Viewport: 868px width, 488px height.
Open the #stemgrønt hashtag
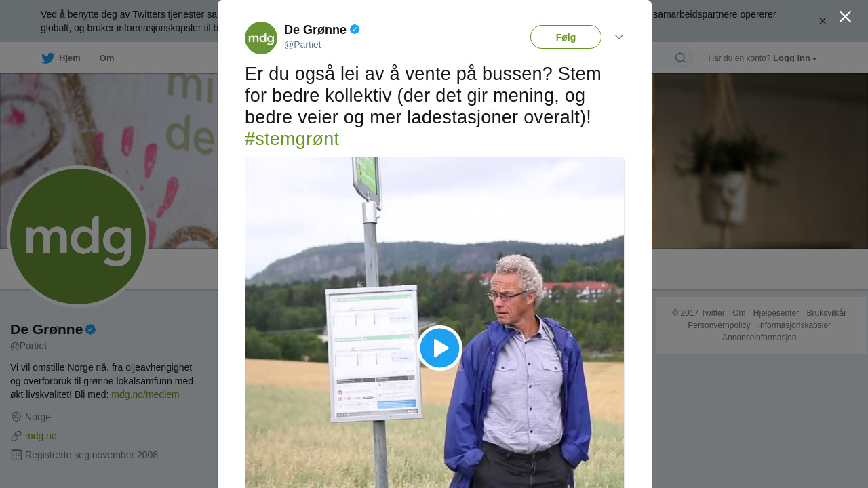pyautogui.click(x=292, y=139)
